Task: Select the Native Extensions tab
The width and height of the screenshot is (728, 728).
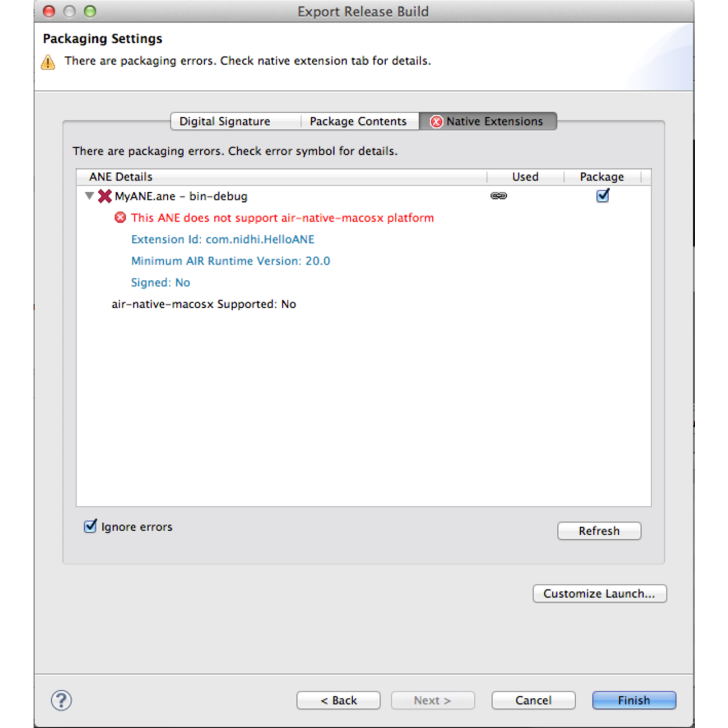Action: tap(494, 121)
